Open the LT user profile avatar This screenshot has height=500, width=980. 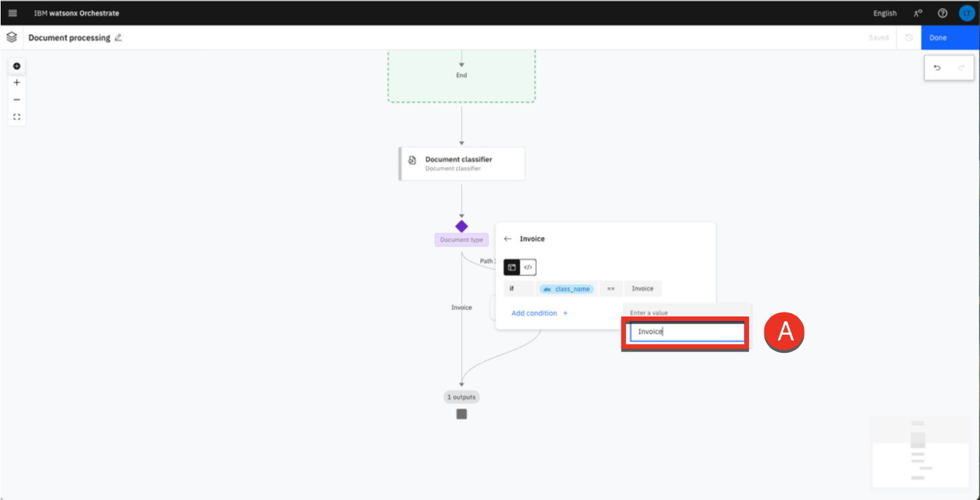pyautogui.click(x=966, y=13)
